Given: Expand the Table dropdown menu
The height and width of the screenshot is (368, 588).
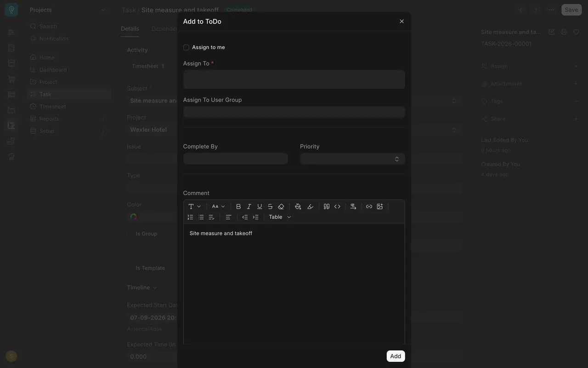Looking at the screenshot, I should pos(280,217).
